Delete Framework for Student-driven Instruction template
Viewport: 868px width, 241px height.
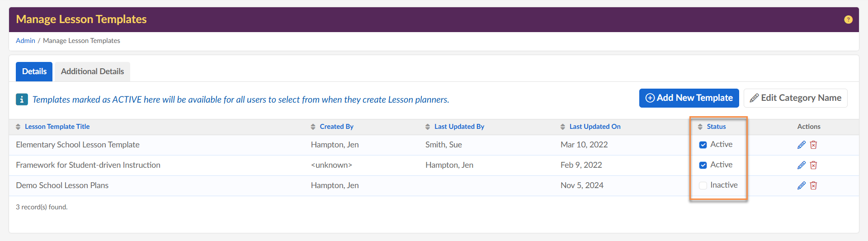click(x=813, y=165)
